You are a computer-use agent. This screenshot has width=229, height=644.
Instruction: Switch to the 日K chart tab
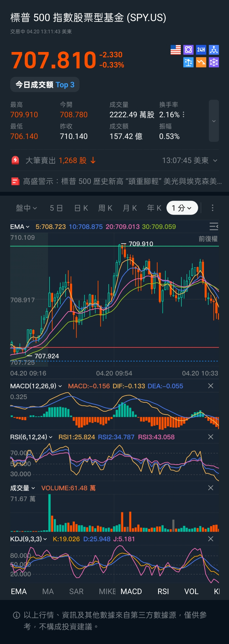coord(81,208)
